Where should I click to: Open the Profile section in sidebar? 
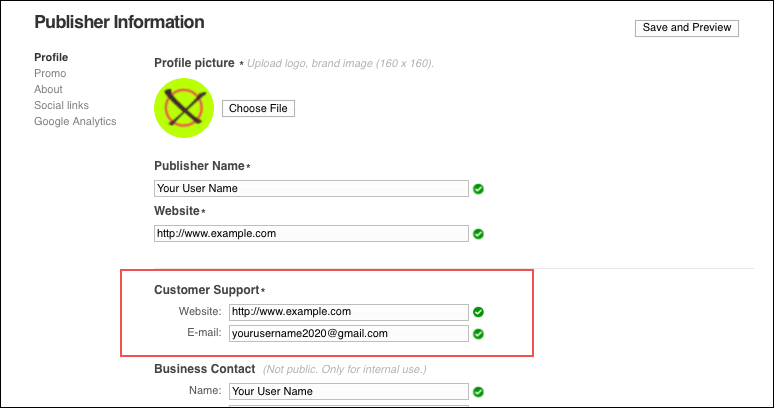51,57
